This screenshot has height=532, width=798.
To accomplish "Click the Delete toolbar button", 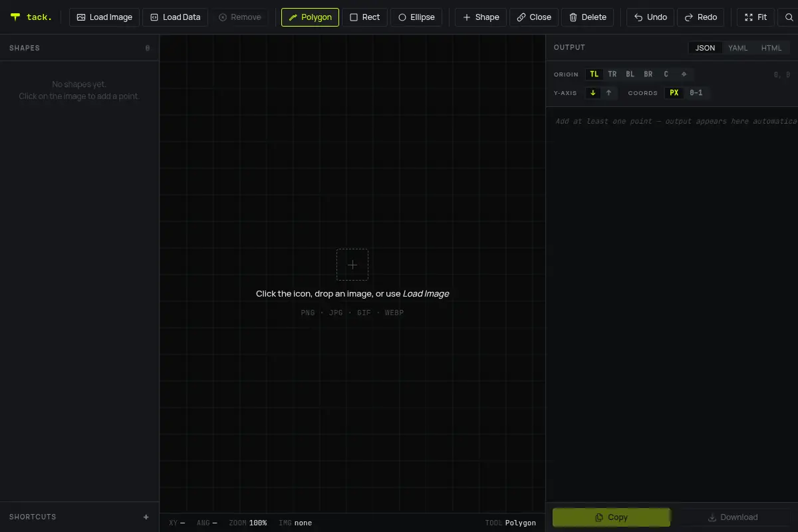I will tap(588, 17).
